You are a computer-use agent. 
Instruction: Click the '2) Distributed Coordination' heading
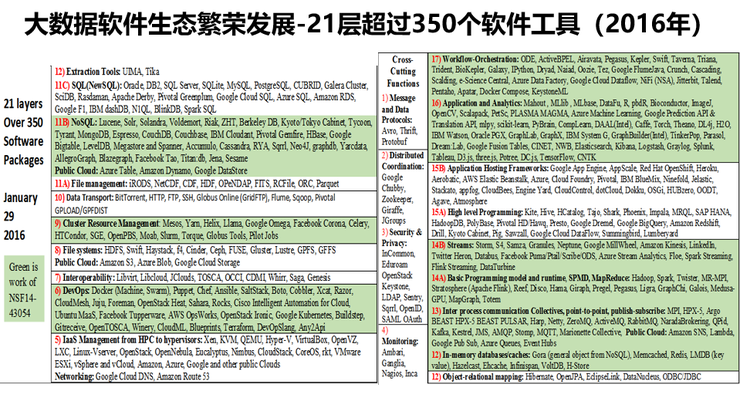403,160
